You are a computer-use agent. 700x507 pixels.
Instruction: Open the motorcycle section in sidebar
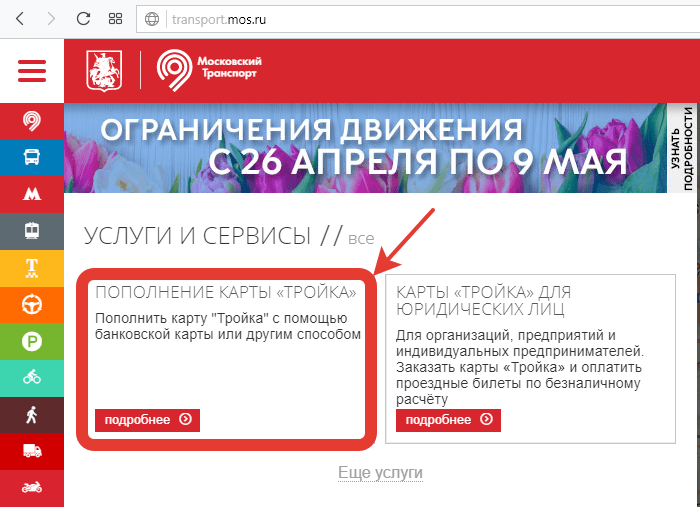pos(32,488)
